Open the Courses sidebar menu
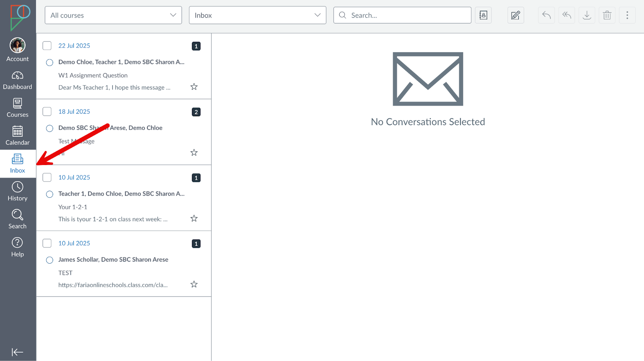The image size is (644, 361). click(17, 108)
